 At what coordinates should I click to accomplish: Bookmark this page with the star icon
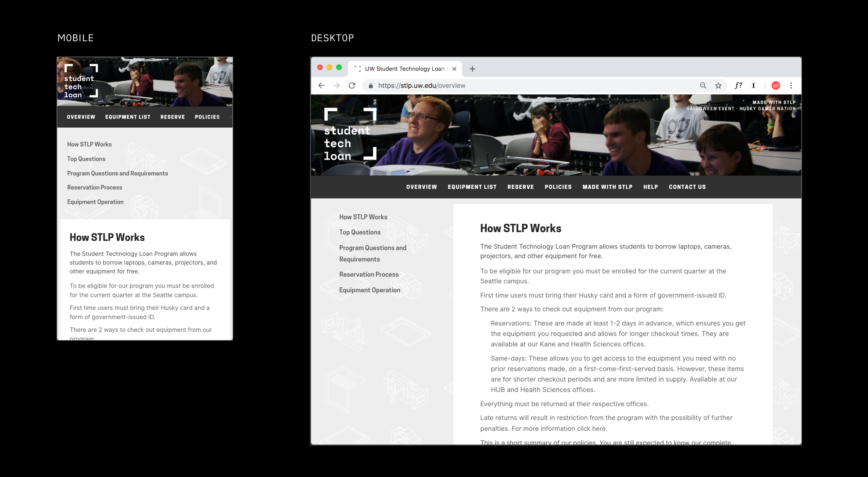718,86
